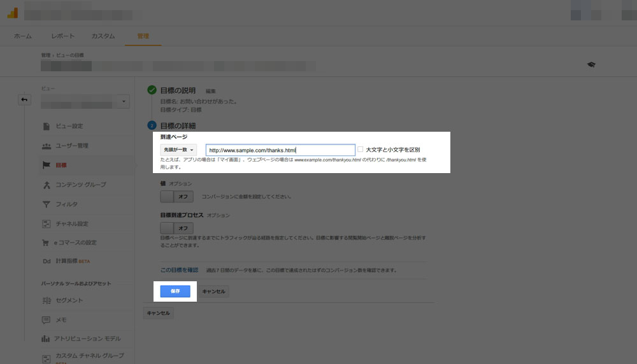
Task: Go to カスタム tab
Action: 103,36
